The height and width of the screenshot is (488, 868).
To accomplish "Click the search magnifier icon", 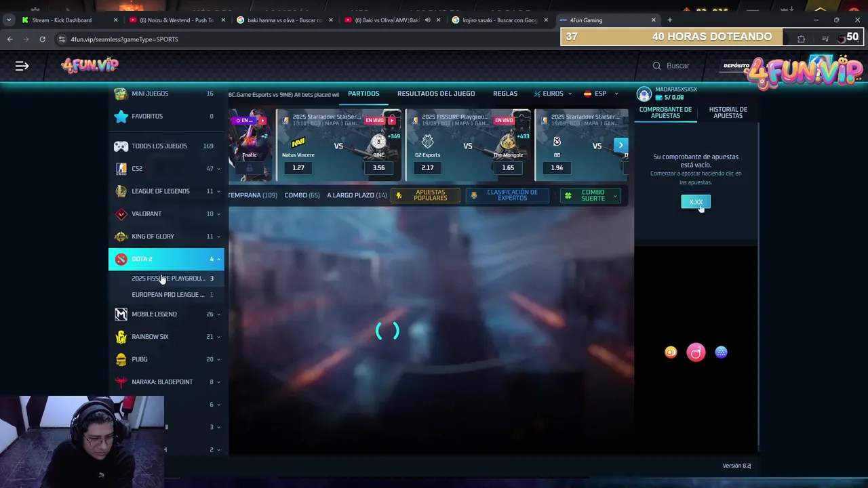I will point(656,66).
